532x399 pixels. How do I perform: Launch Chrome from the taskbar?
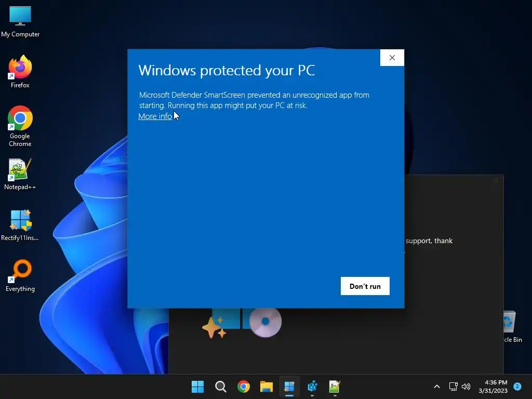pyautogui.click(x=243, y=387)
